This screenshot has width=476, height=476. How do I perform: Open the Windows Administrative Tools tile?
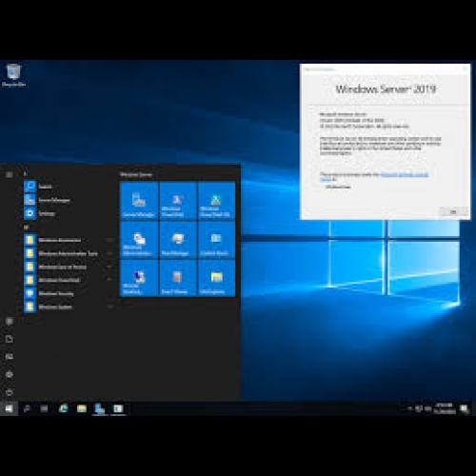139,240
